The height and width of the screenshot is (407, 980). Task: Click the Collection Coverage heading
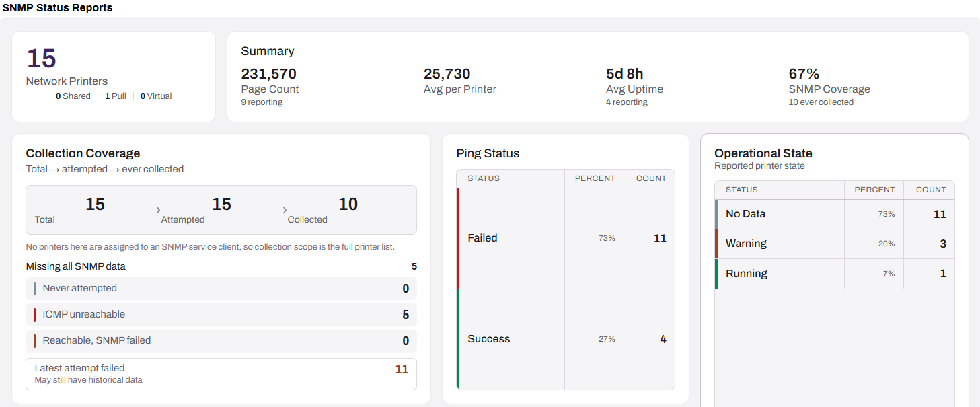click(x=83, y=153)
